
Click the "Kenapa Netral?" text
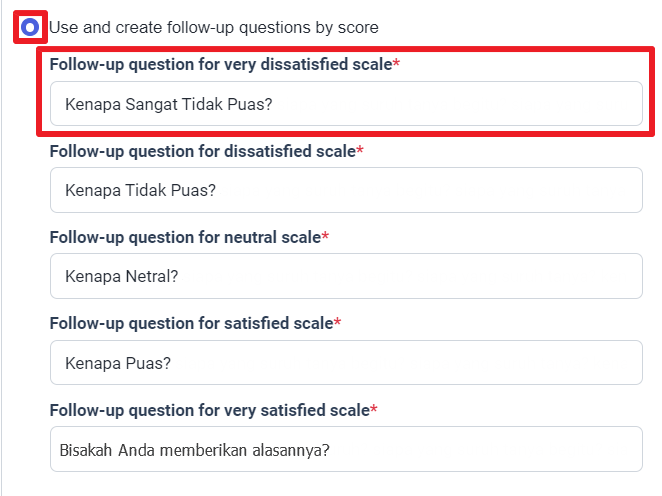point(121,276)
